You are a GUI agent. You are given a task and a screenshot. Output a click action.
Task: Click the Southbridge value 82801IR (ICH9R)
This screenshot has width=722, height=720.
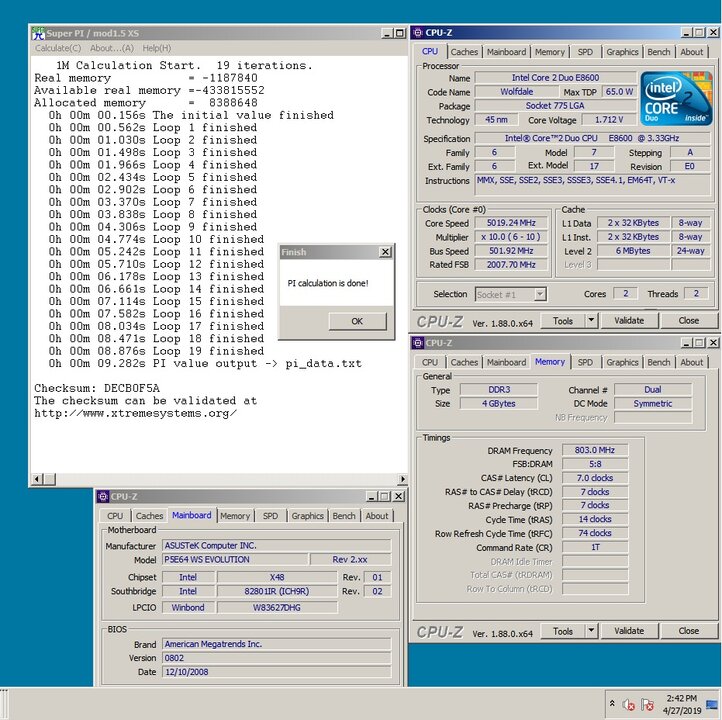tap(277, 591)
